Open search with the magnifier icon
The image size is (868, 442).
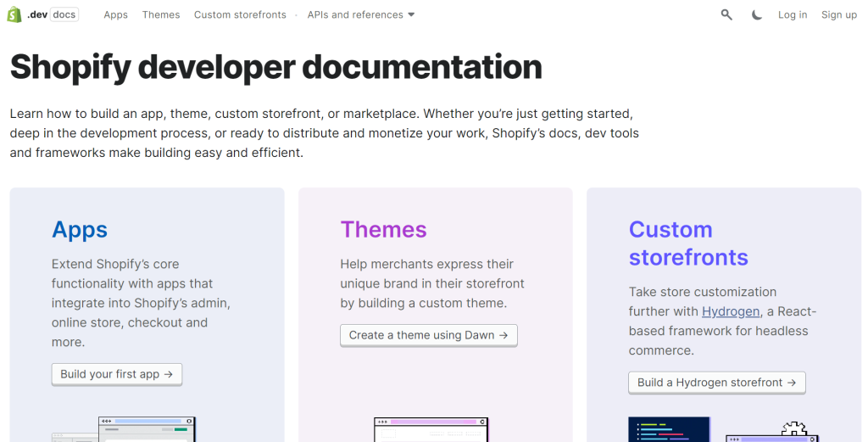coord(726,14)
